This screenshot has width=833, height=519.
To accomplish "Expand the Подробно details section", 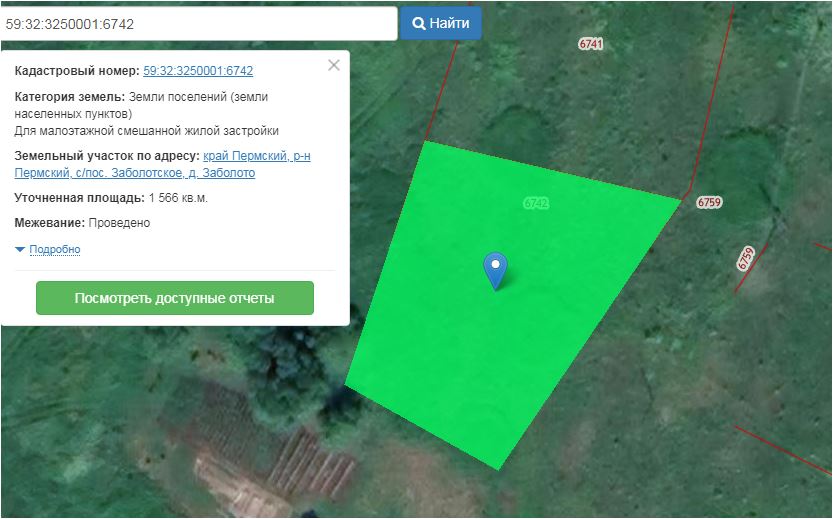I will pos(55,249).
